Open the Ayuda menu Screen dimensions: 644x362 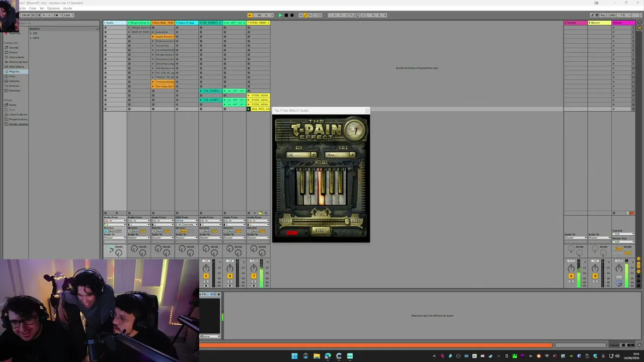[x=67, y=8]
